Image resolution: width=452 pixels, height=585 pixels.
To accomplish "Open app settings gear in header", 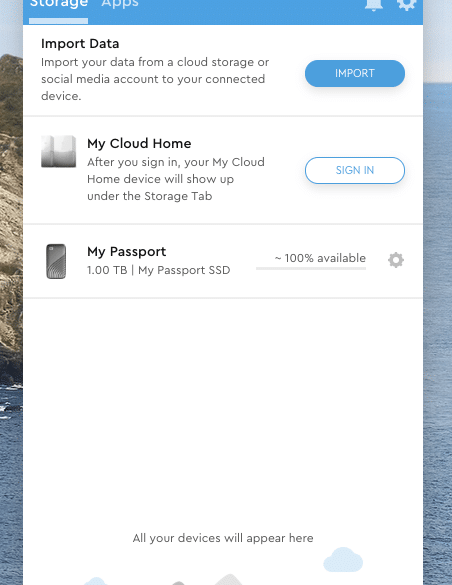I will click(406, 4).
